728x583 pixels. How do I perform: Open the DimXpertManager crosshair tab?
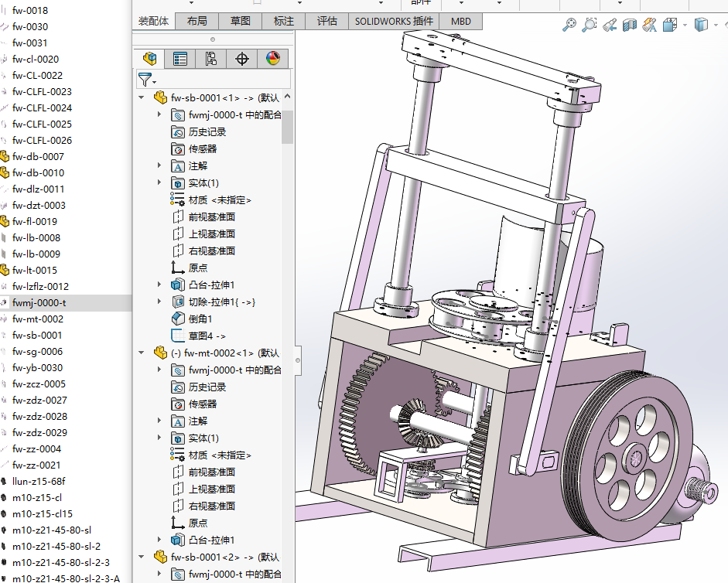pos(241,59)
